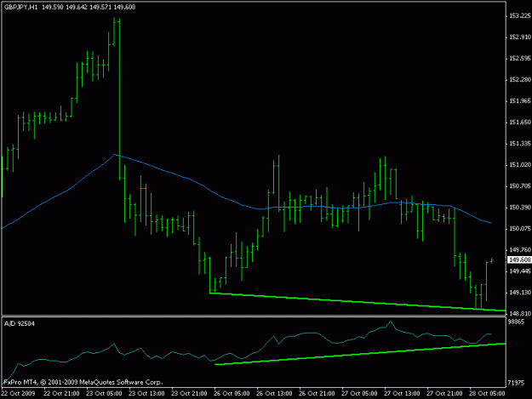Click the 151.335 price scale value

(519, 144)
